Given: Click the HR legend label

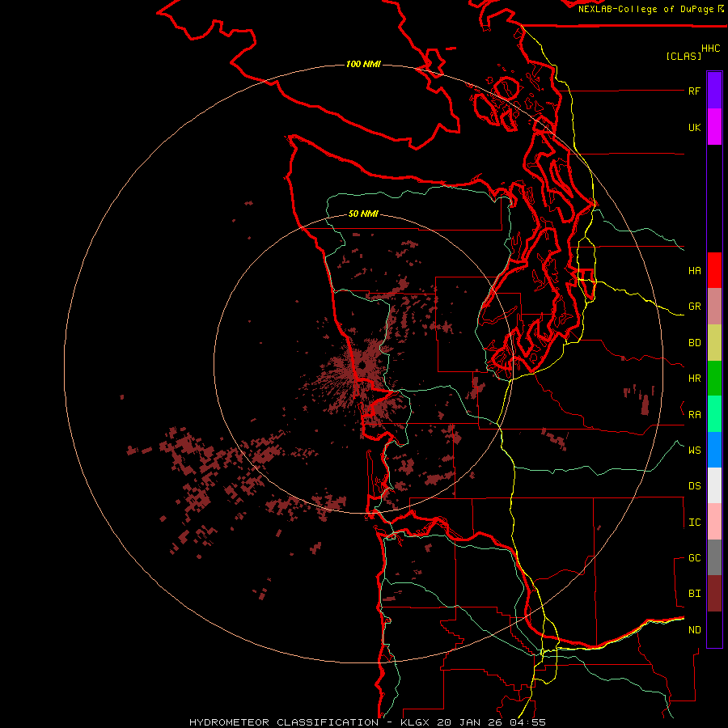Looking at the screenshot, I should [x=694, y=379].
